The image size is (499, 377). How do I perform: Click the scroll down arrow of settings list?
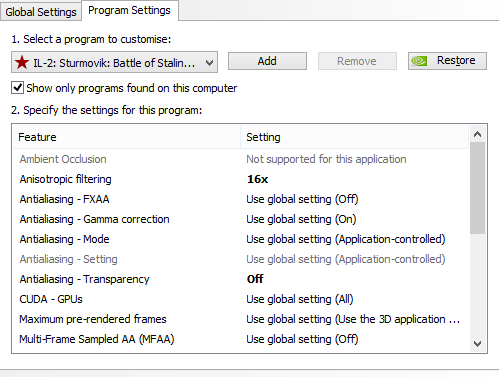(x=477, y=344)
